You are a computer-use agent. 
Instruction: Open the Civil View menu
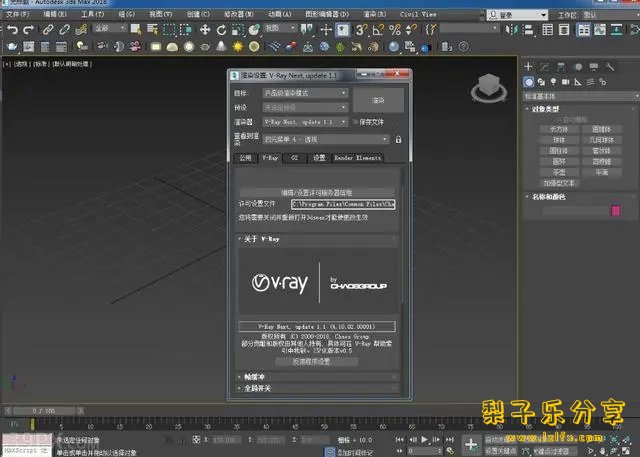[418, 14]
